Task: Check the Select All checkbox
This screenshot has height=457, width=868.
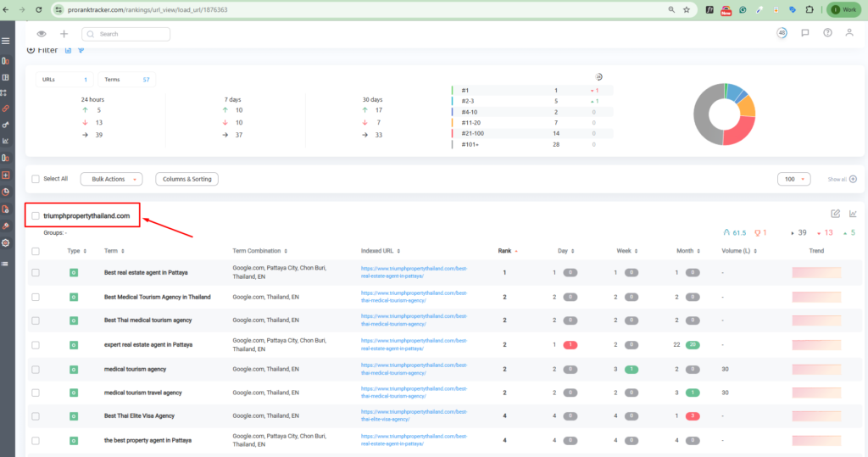Action: coord(36,179)
